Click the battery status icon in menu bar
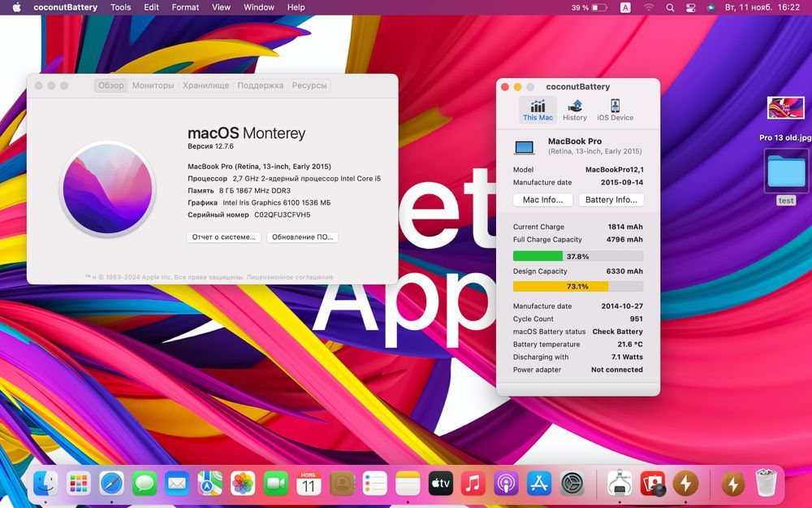Image resolution: width=812 pixels, height=508 pixels. click(x=599, y=8)
